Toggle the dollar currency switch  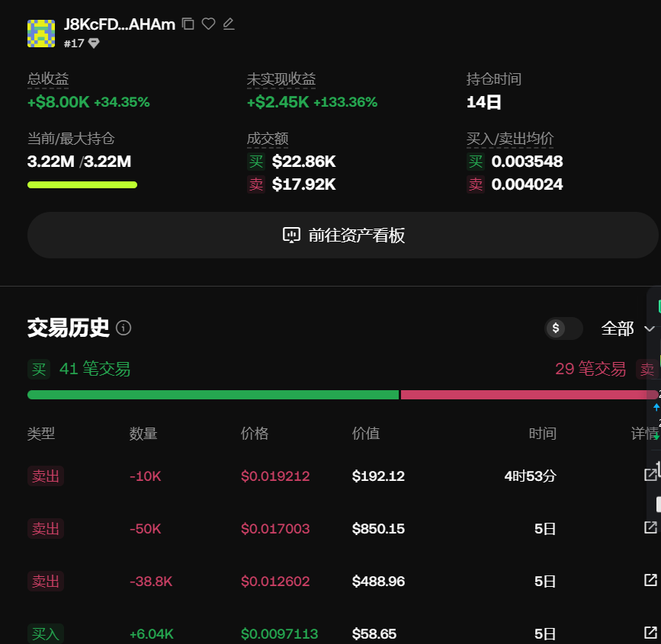[x=563, y=328]
